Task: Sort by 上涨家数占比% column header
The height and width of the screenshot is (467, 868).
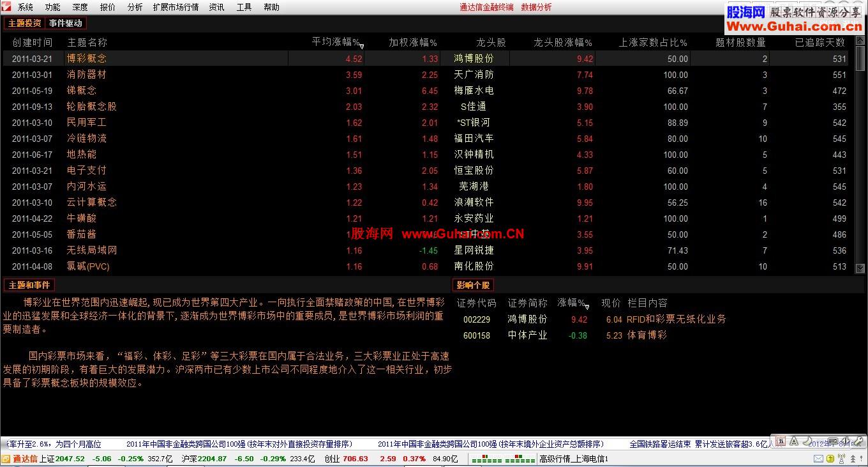Action: point(653,42)
